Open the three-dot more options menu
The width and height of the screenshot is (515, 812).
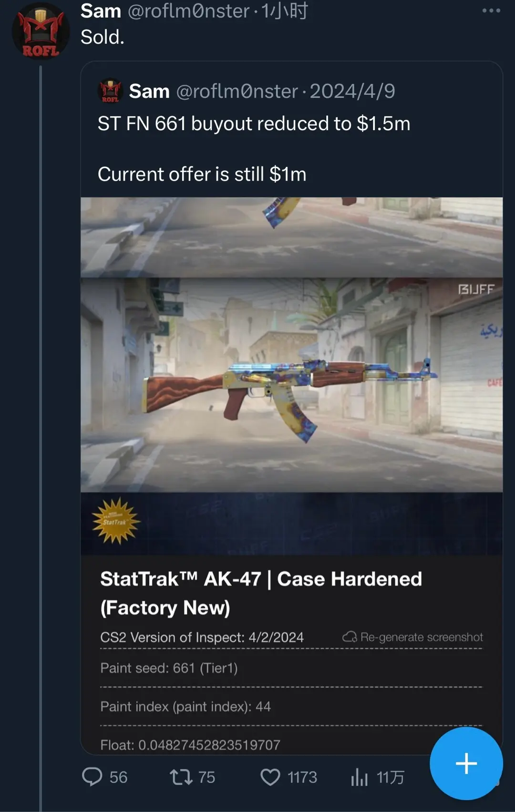[491, 10]
